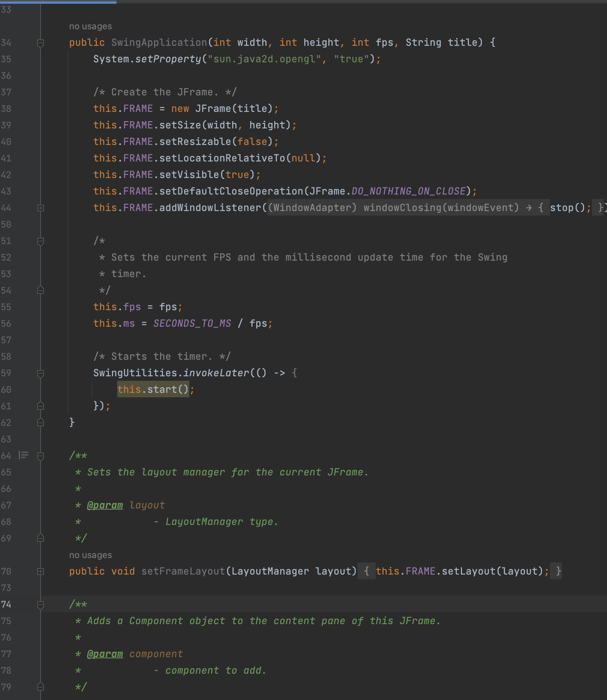Click 'no usages' hint above setFrameLayout method
Image resolution: width=607 pixels, height=700 pixels.
coord(90,555)
